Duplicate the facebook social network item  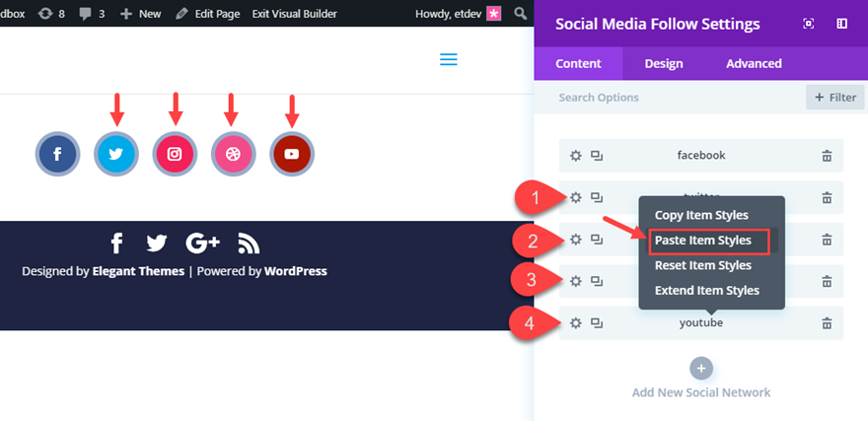pyautogui.click(x=596, y=156)
